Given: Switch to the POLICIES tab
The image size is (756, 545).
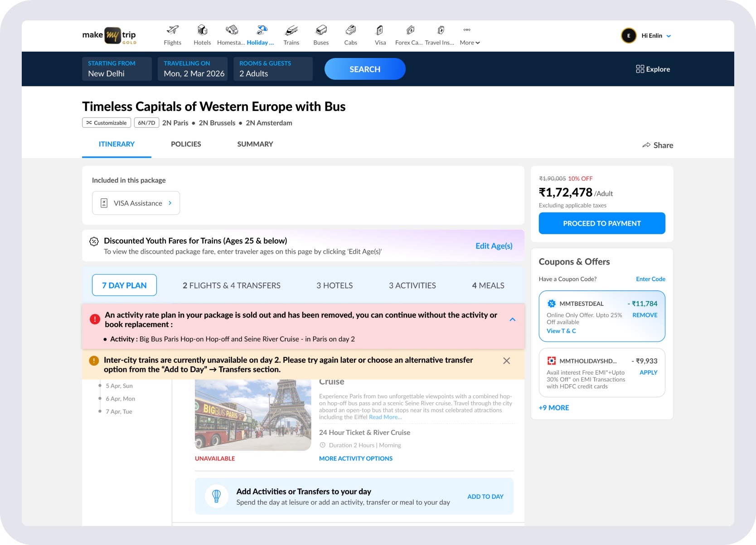Looking at the screenshot, I should pos(186,144).
